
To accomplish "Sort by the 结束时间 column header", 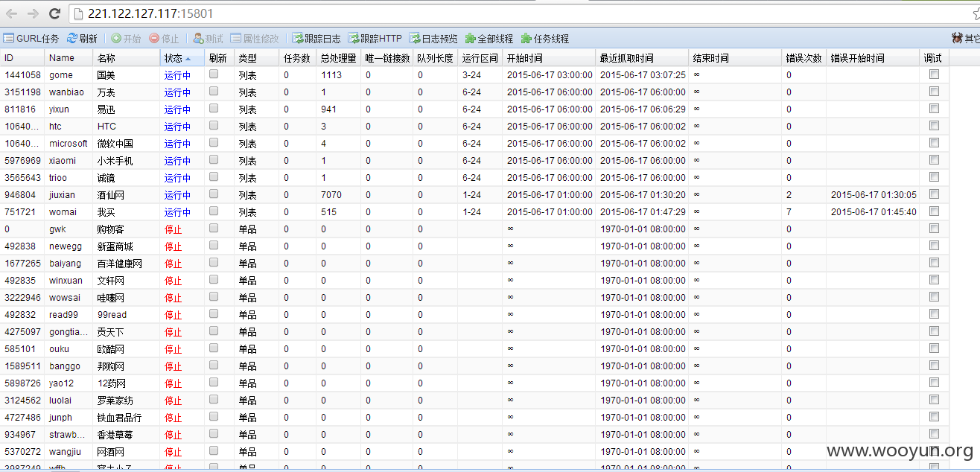I will (735, 58).
